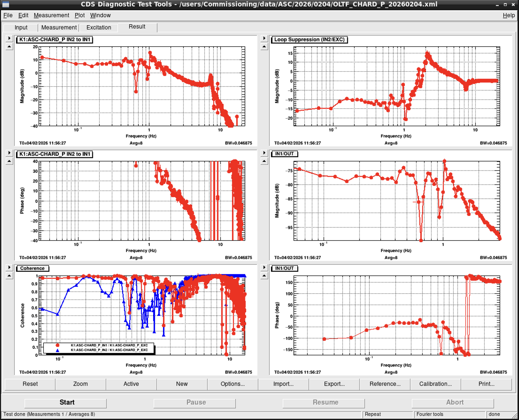Click up-arrow icon beside top-left magnitude plot
The height and width of the screenshot is (420, 519).
9,47
